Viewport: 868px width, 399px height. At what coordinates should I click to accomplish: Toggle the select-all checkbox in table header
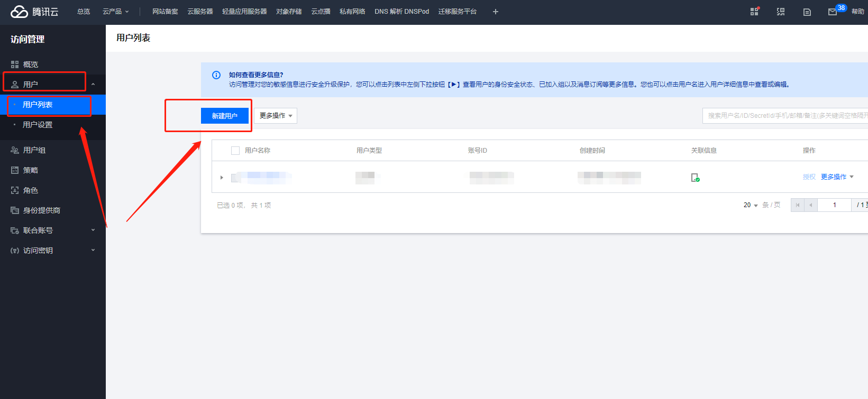click(x=235, y=151)
